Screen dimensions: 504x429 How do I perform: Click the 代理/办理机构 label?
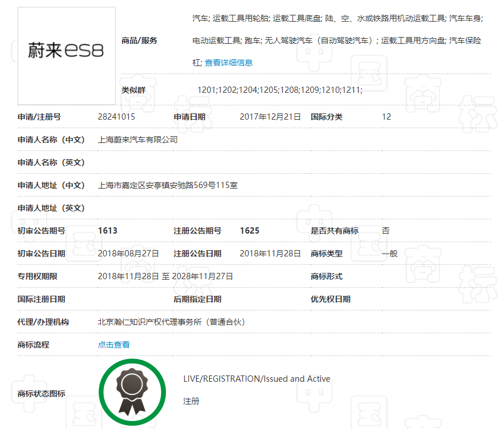(x=43, y=322)
